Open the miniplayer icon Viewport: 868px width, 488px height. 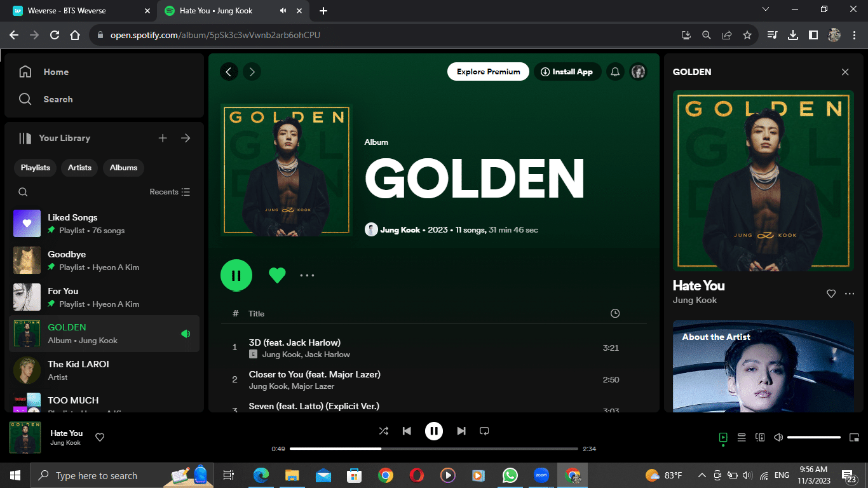[x=854, y=437]
